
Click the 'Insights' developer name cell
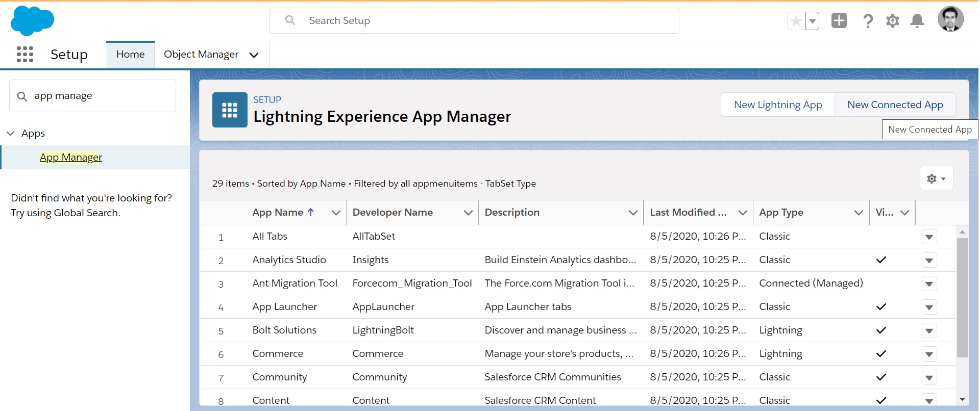tap(370, 260)
